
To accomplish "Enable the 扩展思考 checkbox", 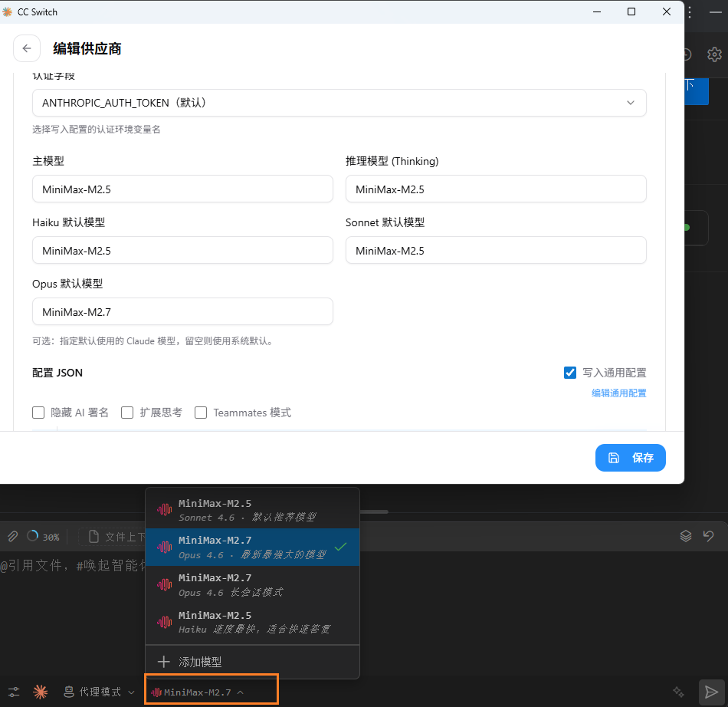I will (127, 413).
